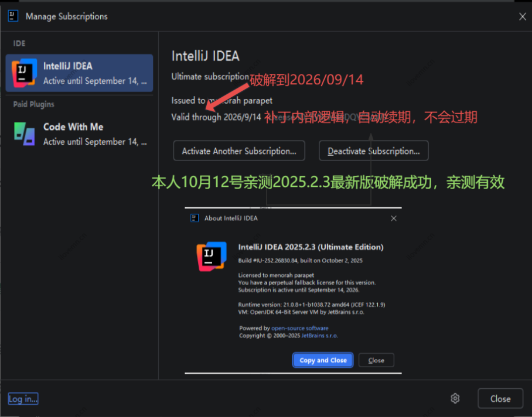This screenshot has width=532, height=417.
Task: Click the Close button of Manage Subscriptions
Action: pyautogui.click(x=500, y=398)
